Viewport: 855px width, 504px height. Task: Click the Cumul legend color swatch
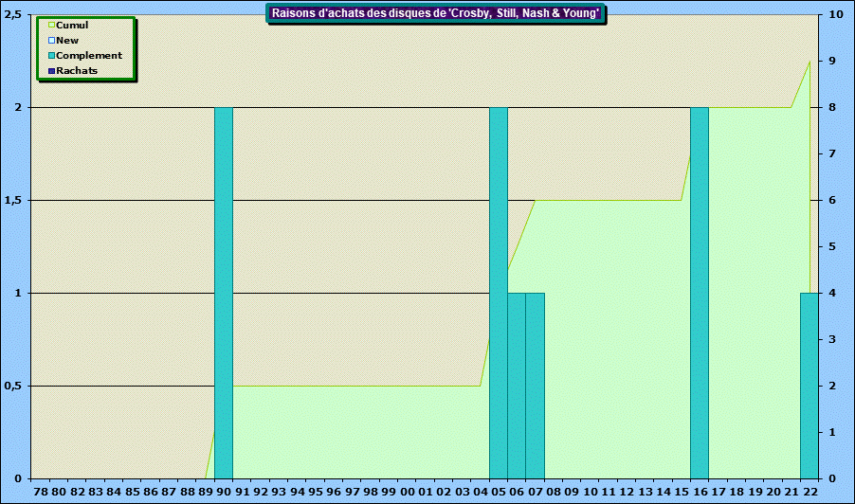click(52, 26)
